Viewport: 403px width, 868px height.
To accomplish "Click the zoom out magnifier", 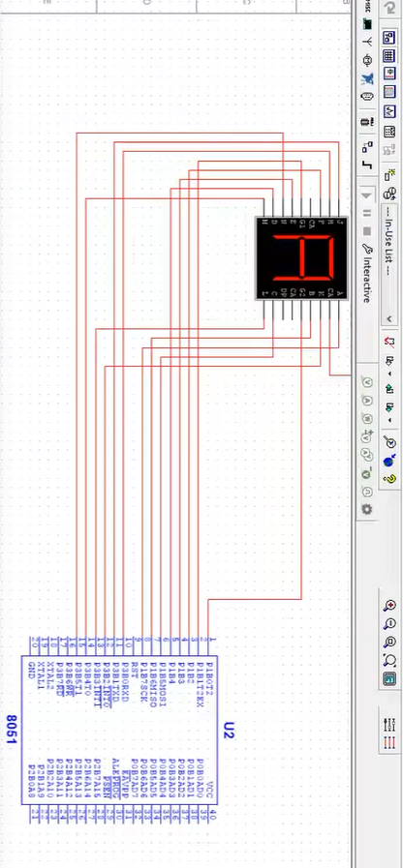I will click(x=389, y=624).
